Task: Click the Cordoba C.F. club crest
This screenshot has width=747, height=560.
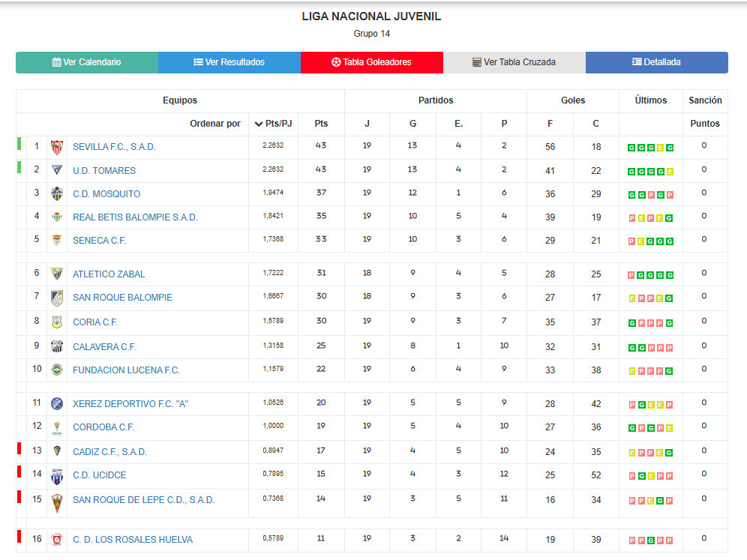Action: point(57,427)
